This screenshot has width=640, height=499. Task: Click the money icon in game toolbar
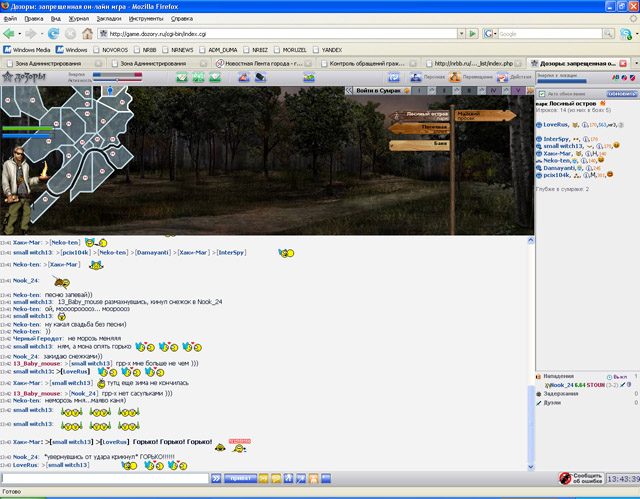click(x=309, y=77)
